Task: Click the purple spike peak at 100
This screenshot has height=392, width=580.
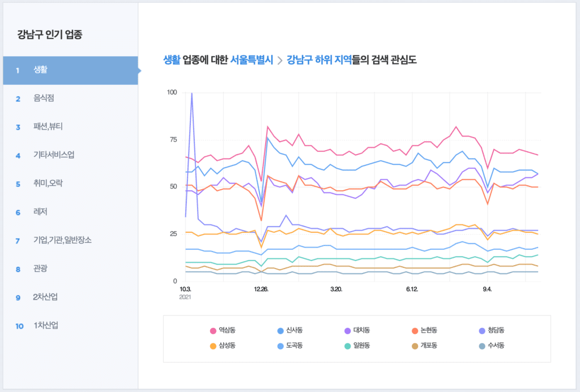Action: click(191, 93)
